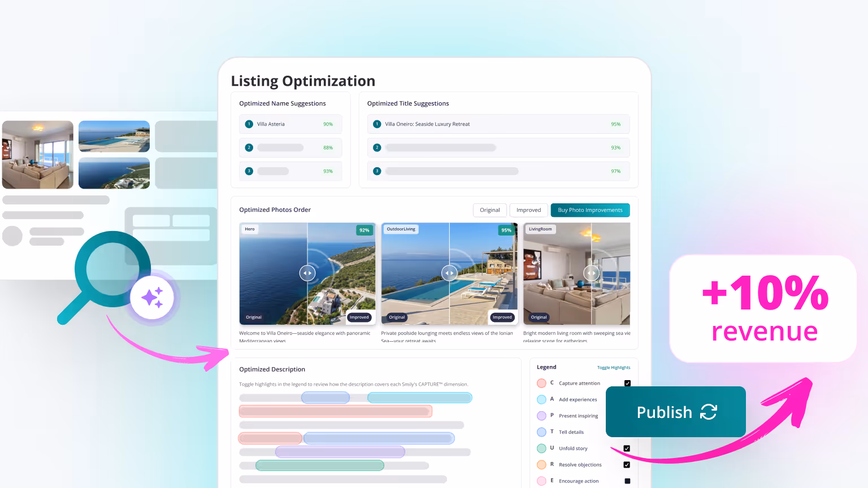This screenshot has height=488, width=868.
Task: Click the refresh icon on Publish button
Action: (709, 412)
